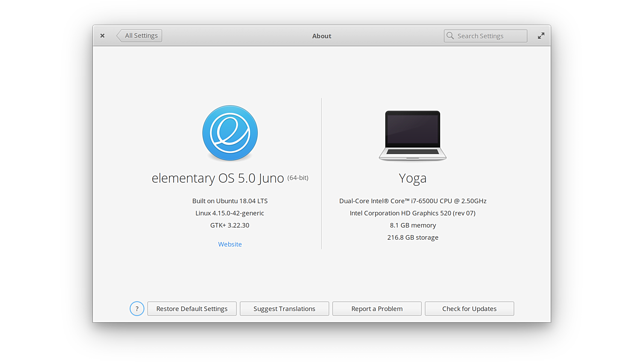Click the 216.8 GB storage label
The image size is (644, 362).
click(x=412, y=237)
